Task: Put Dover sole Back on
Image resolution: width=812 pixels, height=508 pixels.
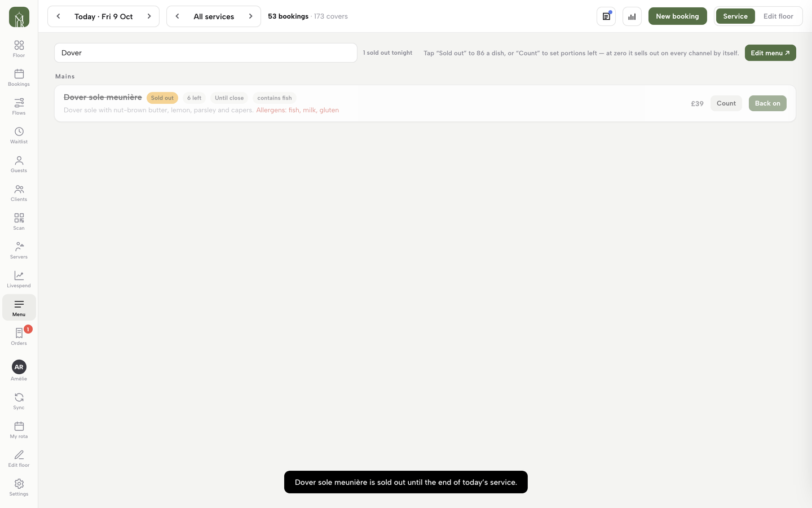Action: [767, 103]
